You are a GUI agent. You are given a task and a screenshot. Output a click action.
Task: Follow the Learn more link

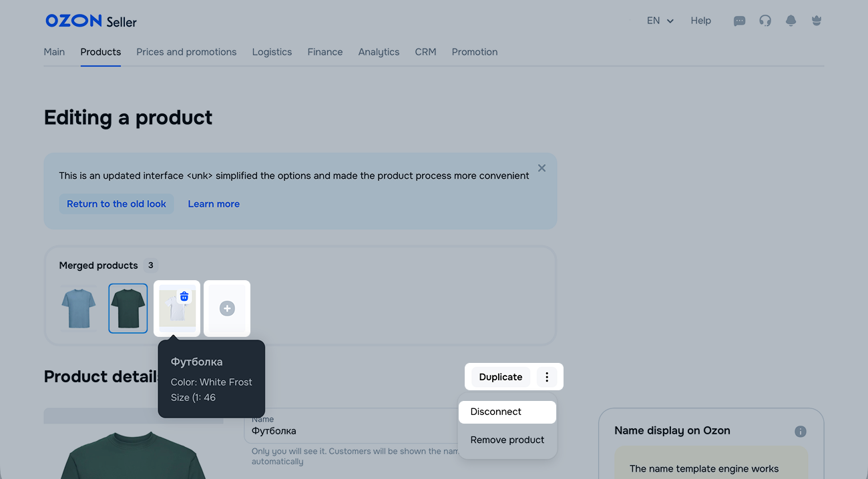[214, 204]
